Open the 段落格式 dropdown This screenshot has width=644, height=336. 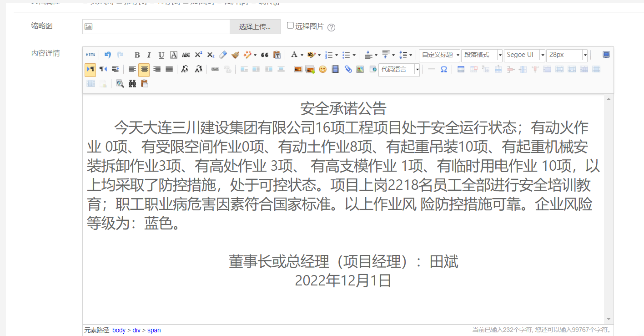tap(482, 55)
